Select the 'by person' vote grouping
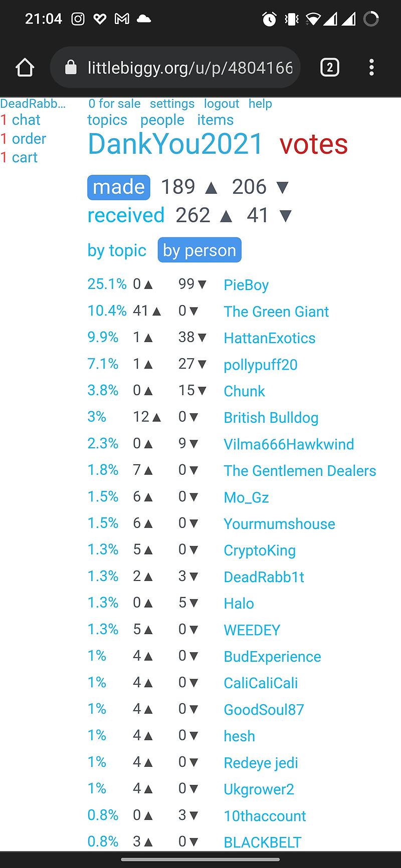This screenshot has width=401, height=868. [x=199, y=250]
